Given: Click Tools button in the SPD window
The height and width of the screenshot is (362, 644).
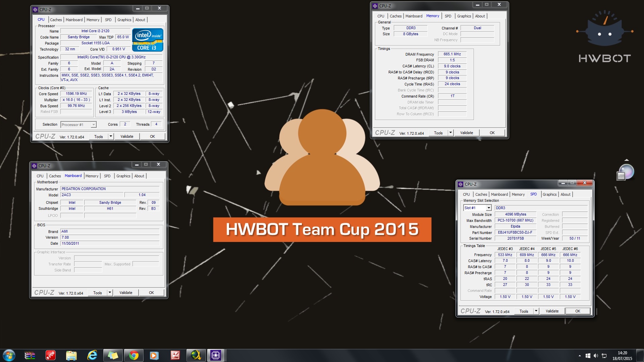Looking at the screenshot, I should click(524, 311).
